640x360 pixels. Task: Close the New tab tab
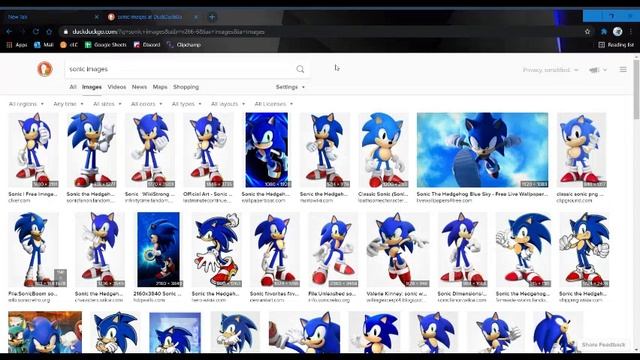tap(96, 17)
